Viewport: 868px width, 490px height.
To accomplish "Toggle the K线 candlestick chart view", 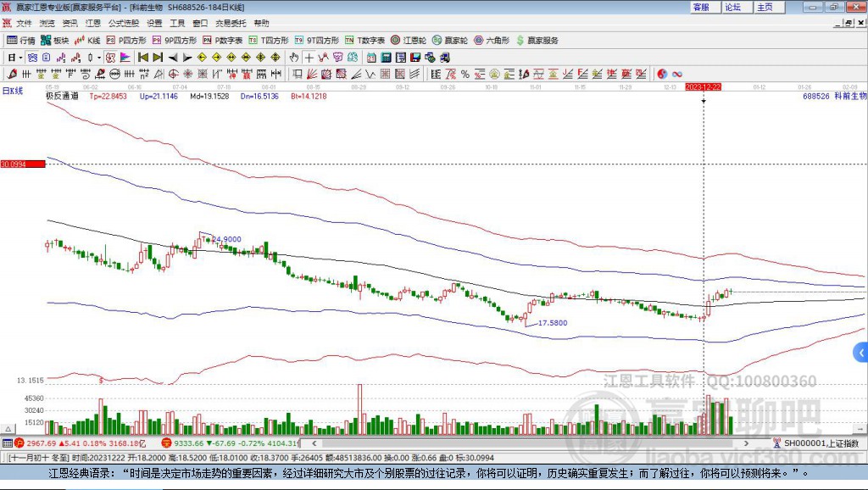I will [x=87, y=40].
